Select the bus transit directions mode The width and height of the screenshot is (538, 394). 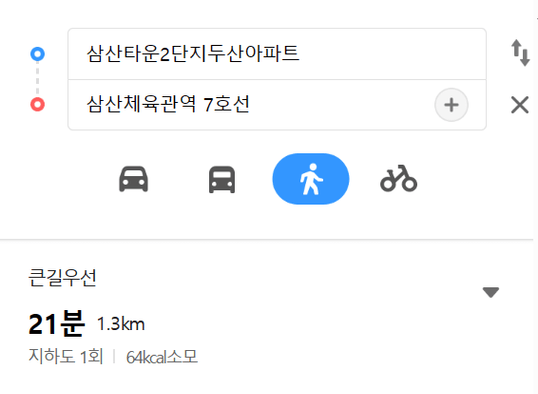(x=222, y=179)
